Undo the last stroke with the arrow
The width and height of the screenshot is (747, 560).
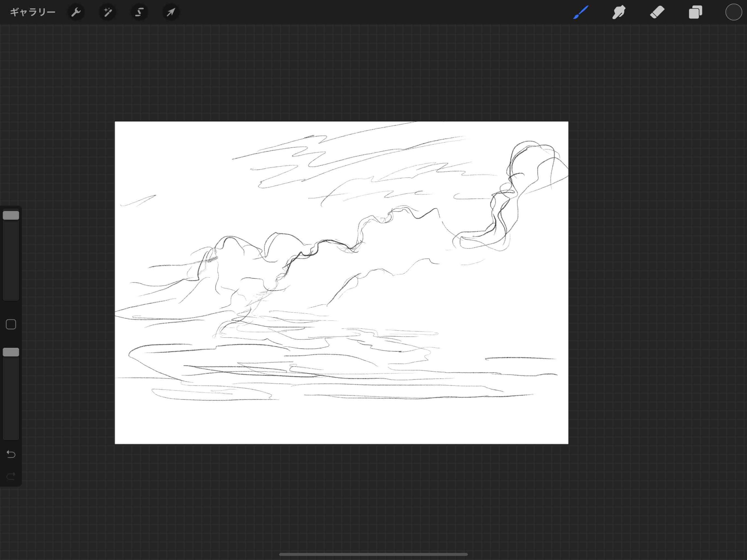tap(11, 454)
